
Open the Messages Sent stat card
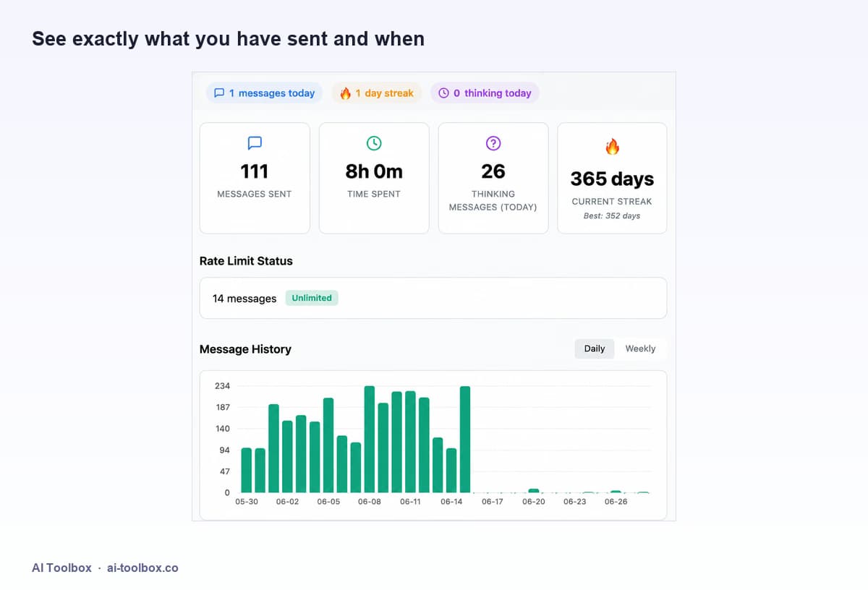(255, 178)
